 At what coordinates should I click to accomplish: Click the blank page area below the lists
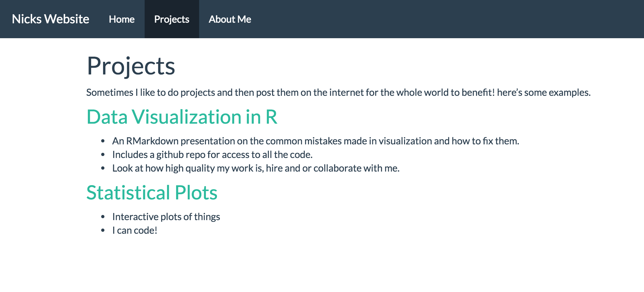pyautogui.click(x=324, y=265)
